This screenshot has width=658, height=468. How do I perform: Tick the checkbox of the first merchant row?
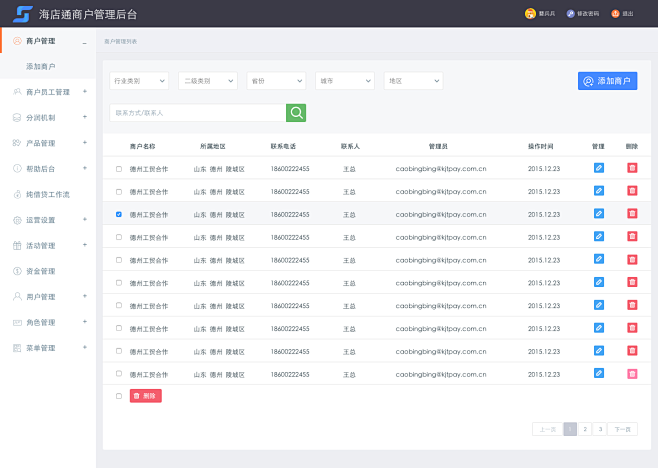click(119, 169)
